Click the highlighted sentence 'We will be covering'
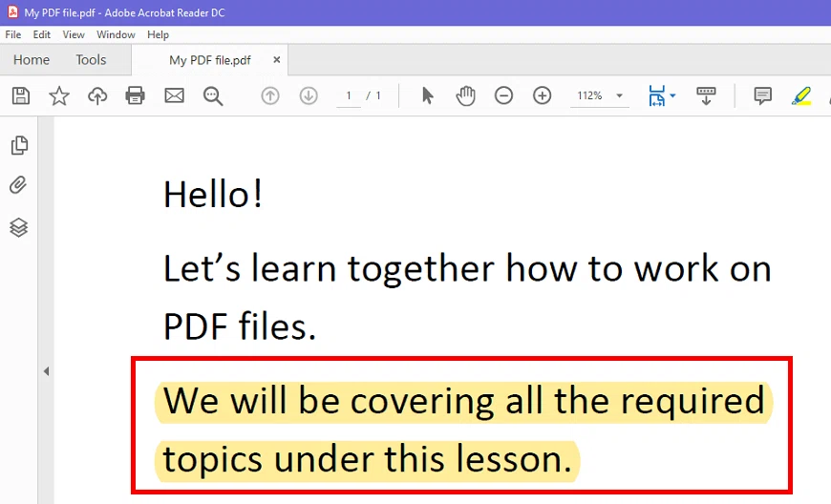 tap(463, 402)
